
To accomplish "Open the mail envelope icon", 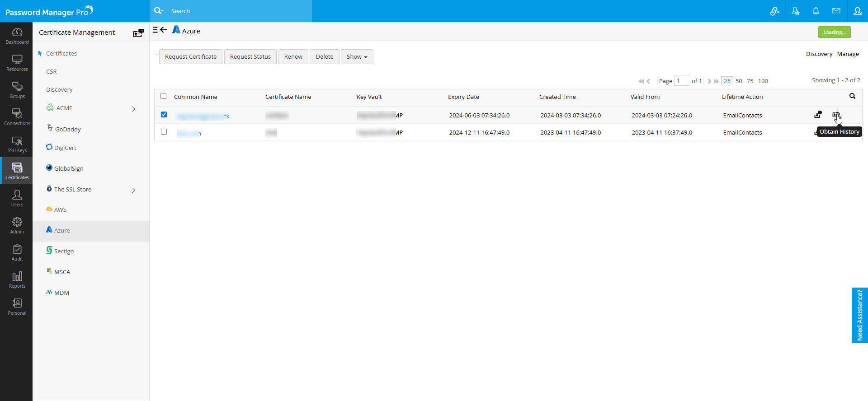I will (x=836, y=11).
